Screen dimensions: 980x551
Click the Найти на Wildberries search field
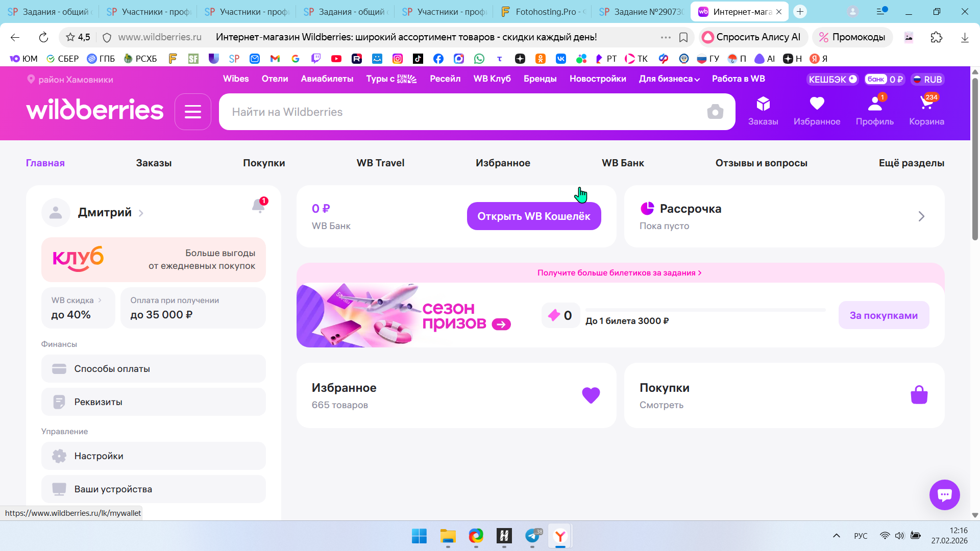tap(459, 112)
